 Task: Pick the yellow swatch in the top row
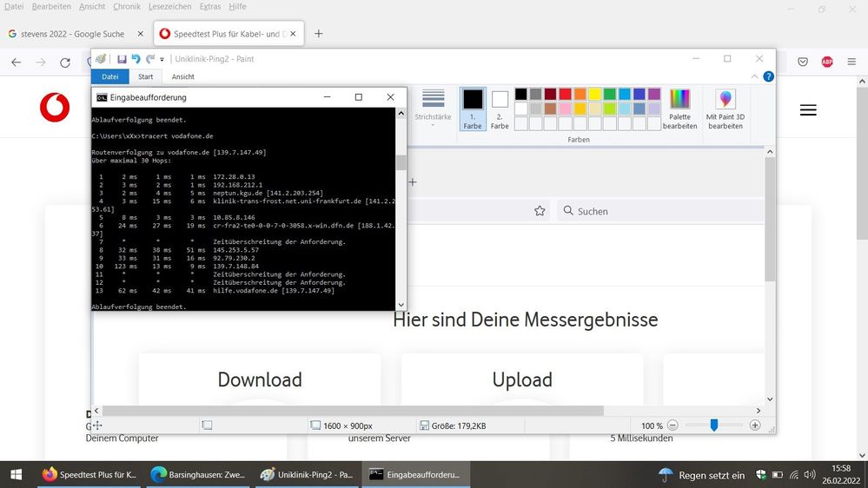tap(595, 94)
